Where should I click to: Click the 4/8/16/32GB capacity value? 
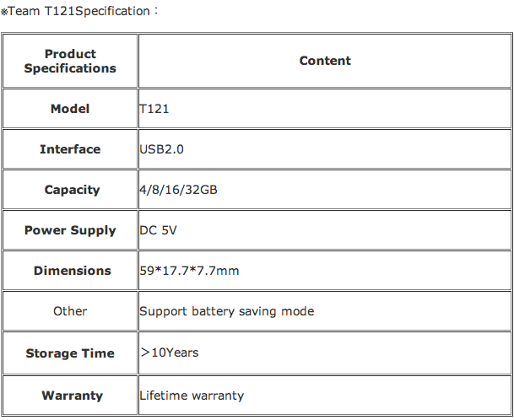(178, 190)
